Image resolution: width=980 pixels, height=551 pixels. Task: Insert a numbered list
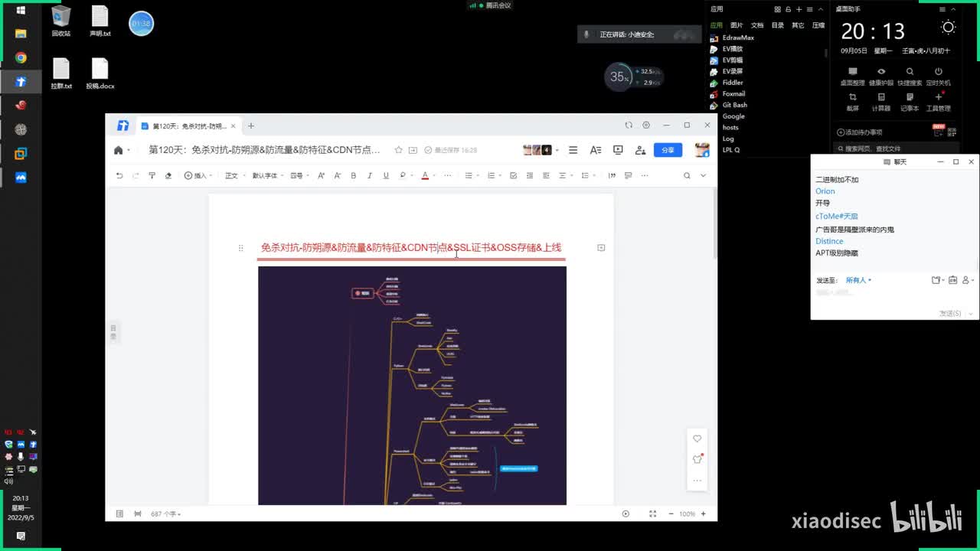pos(492,175)
